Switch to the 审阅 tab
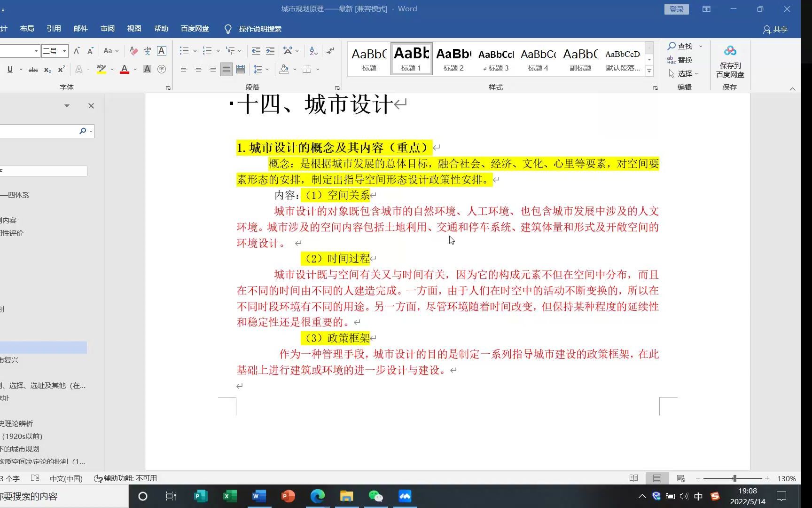The width and height of the screenshot is (812, 508). (108, 29)
